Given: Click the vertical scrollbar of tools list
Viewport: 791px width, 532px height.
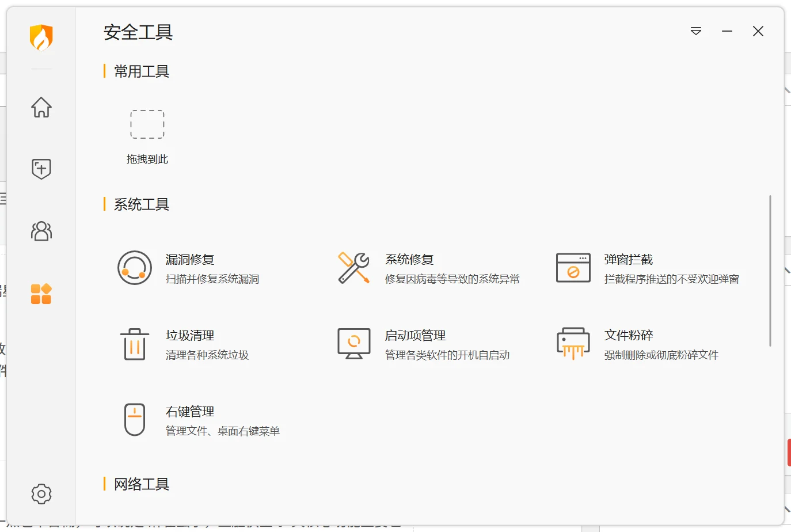Looking at the screenshot, I should pos(770,271).
